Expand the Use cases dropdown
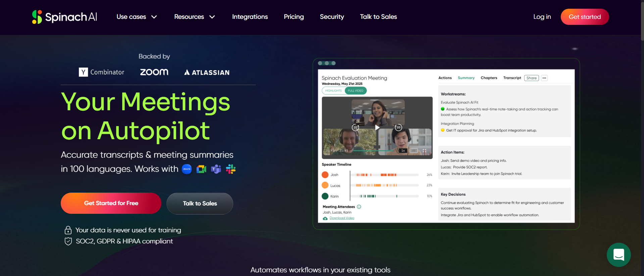Screen dimensions: 644x276 pyautogui.click(x=137, y=17)
